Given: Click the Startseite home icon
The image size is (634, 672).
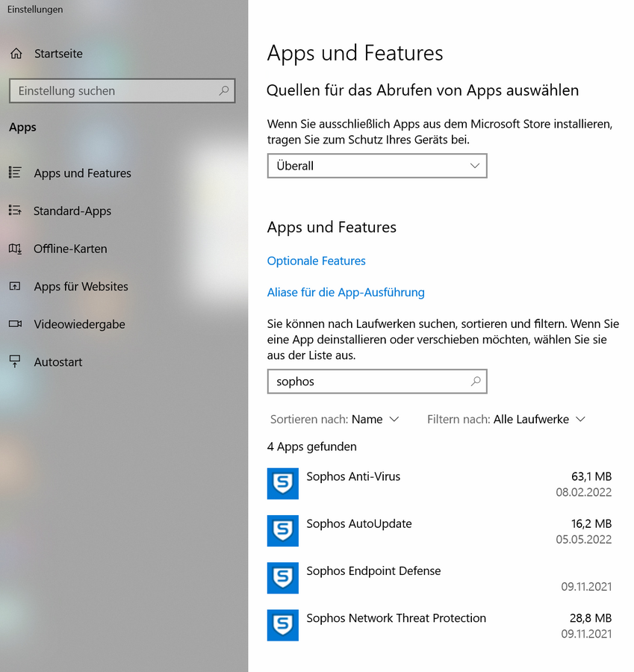Looking at the screenshot, I should tap(16, 54).
